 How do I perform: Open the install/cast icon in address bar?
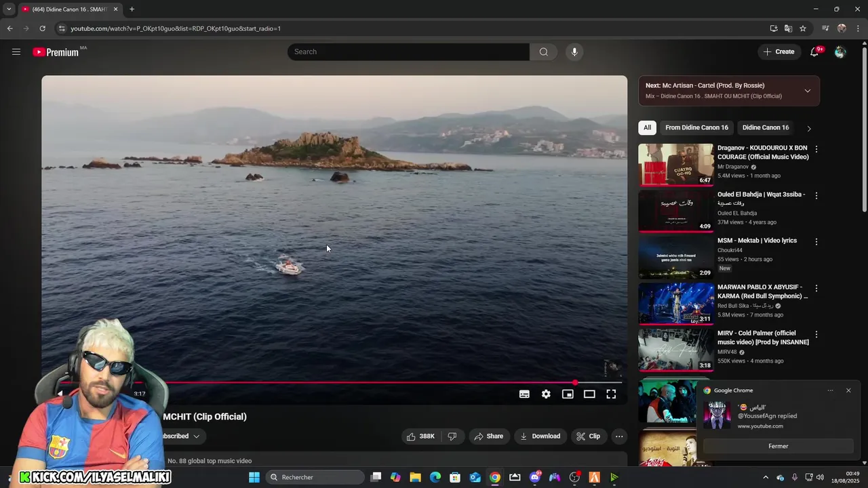(773, 28)
